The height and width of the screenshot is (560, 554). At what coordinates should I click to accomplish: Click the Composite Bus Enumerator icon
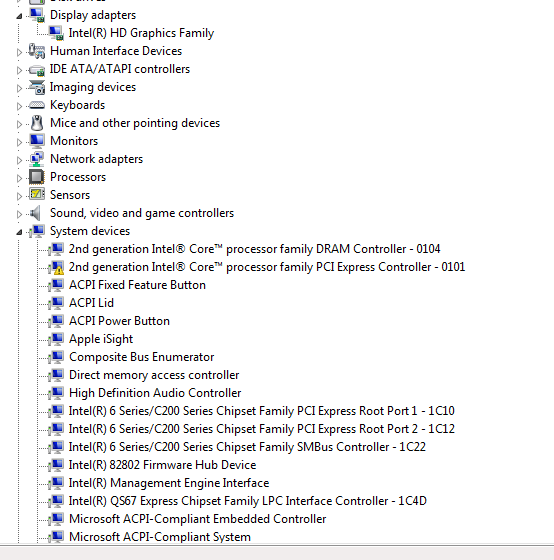click(x=56, y=357)
